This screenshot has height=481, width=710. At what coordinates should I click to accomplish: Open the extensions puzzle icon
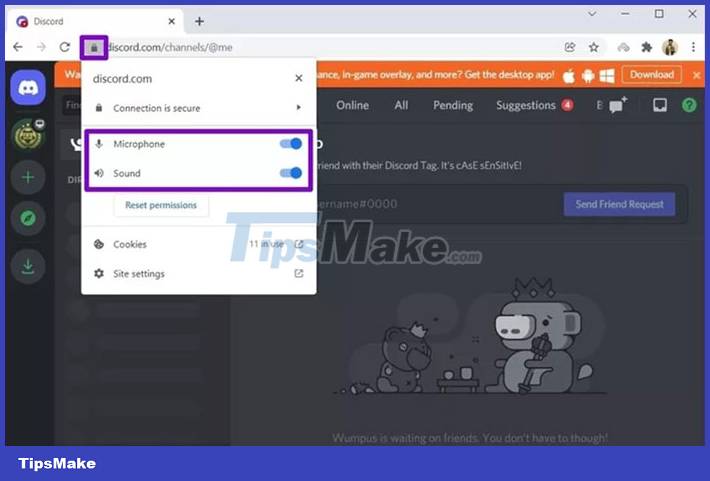pos(647,47)
